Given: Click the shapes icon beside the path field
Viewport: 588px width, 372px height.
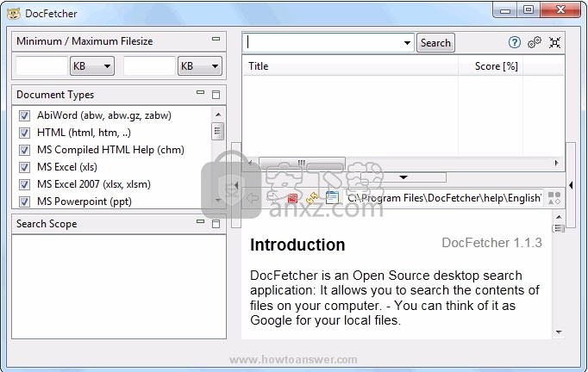Looking at the screenshot, I should 554,198.
